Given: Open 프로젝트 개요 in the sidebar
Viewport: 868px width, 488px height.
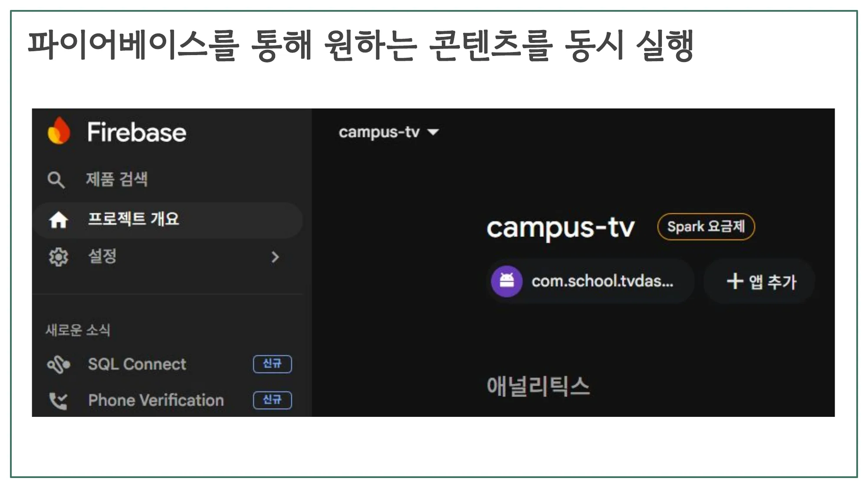Looking at the screenshot, I should [x=168, y=220].
